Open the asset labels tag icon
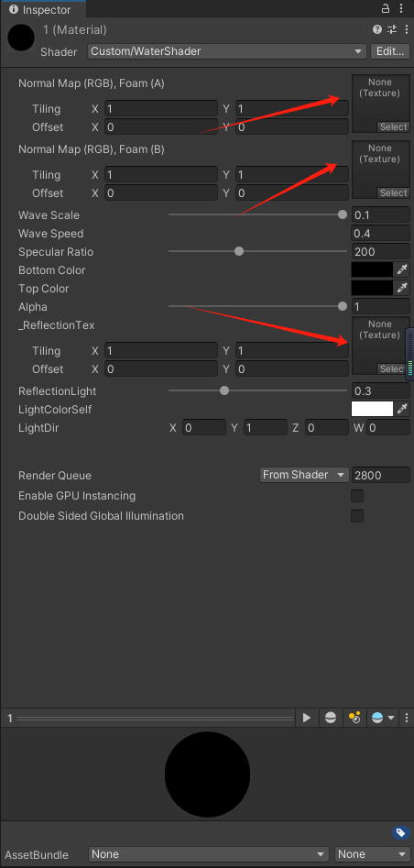Screen dimensions: 414x868 pyautogui.click(x=400, y=832)
